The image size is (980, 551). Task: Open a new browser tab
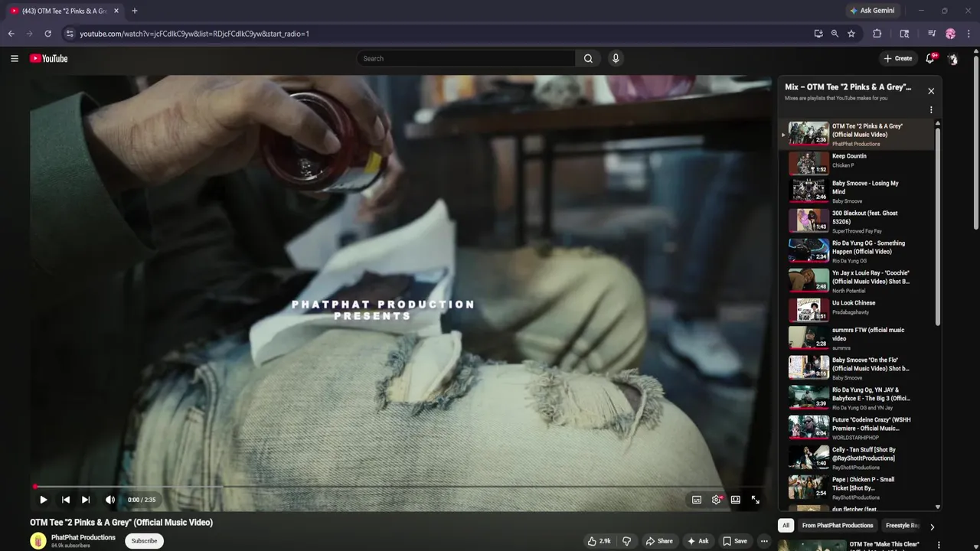pyautogui.click(x=135, y=11)
